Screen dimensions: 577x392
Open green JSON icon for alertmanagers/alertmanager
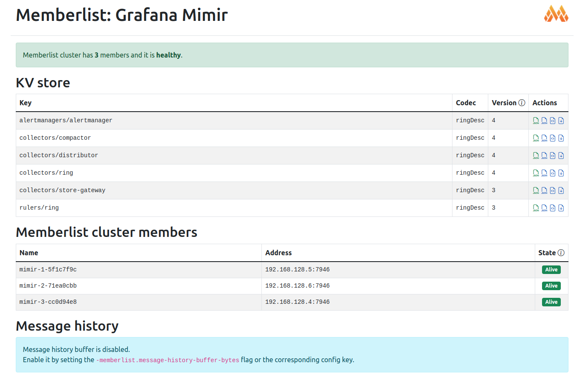coord(536,121)
